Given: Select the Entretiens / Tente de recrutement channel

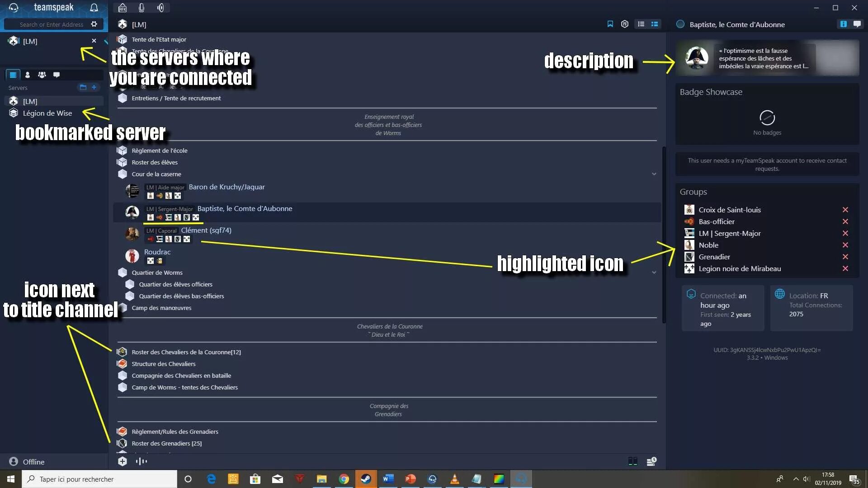Looking at the screenshot, I should [x=176, y=98].
